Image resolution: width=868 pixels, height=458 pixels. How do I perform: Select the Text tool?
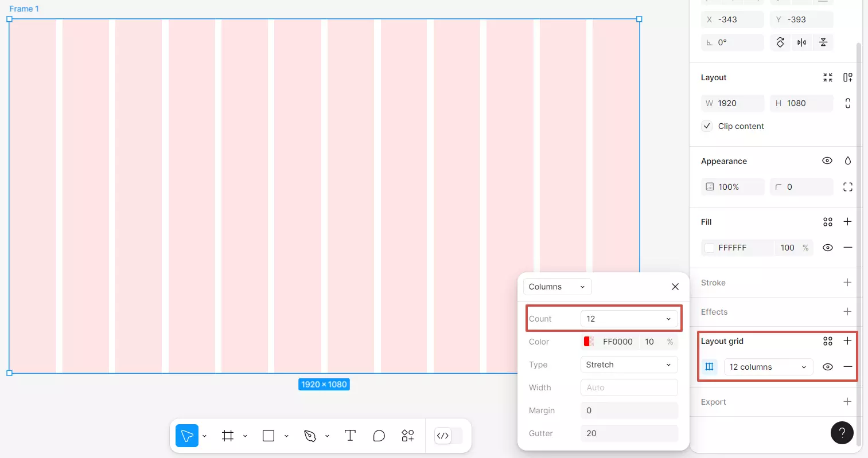click(350, 436)
